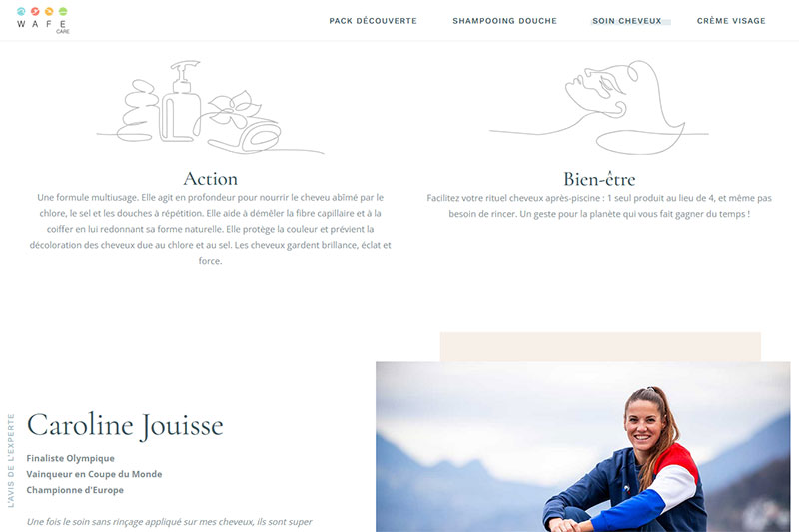This screenshot has width=799, height=532.
Task: Click the red circle icon in logo
Action: 35,11
